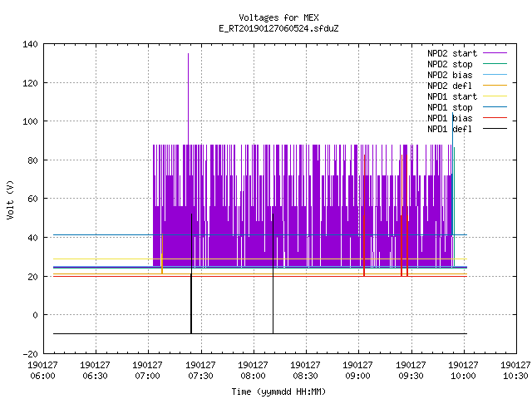
Task: Click the 'NPD1 start' legend label
Action: pyautogui.click(x=452, y=96)
